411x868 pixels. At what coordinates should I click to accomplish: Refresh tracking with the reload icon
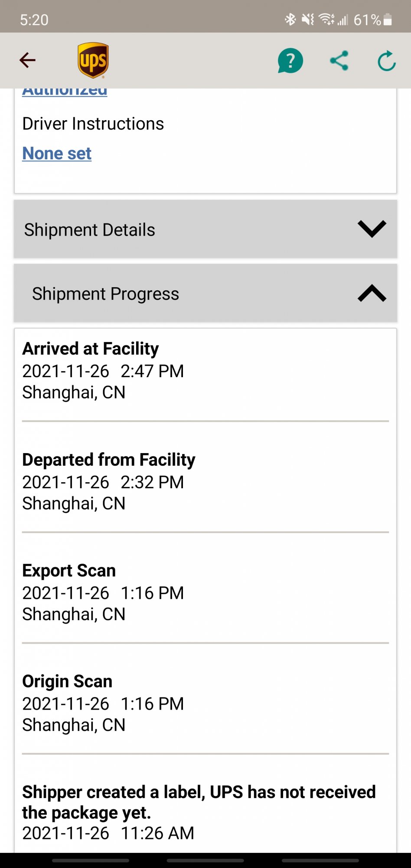(386, 61)
